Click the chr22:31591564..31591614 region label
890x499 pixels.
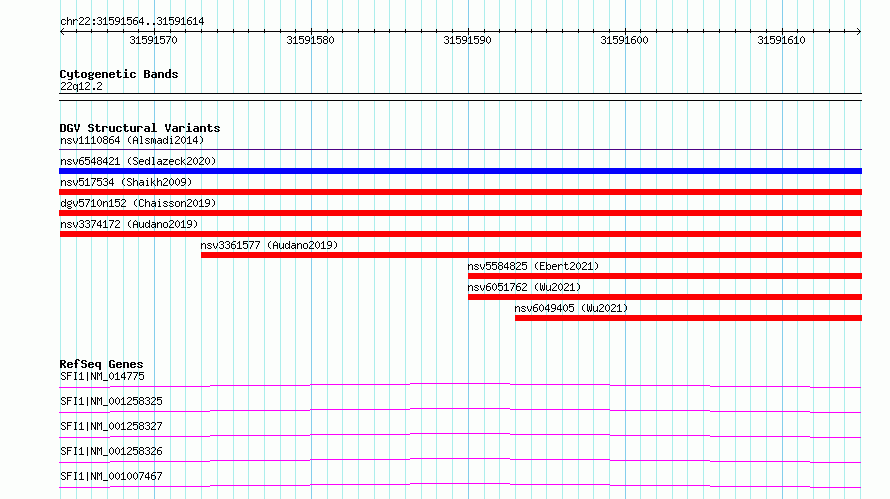coord(132,22)
